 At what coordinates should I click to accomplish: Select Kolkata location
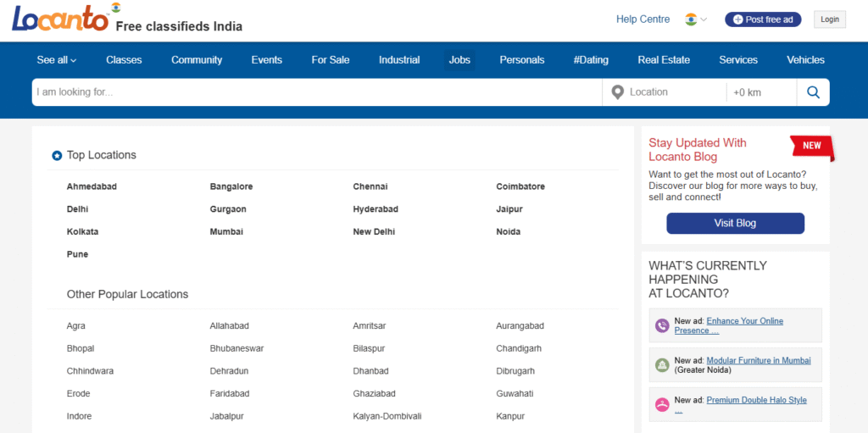pos(82,232)
